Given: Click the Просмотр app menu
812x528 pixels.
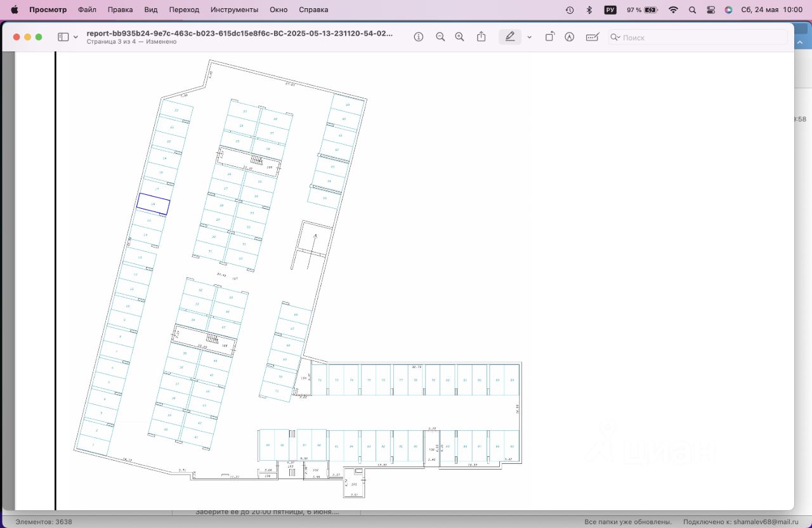Looking at the screenshot, I should click(x=48, y=10).
